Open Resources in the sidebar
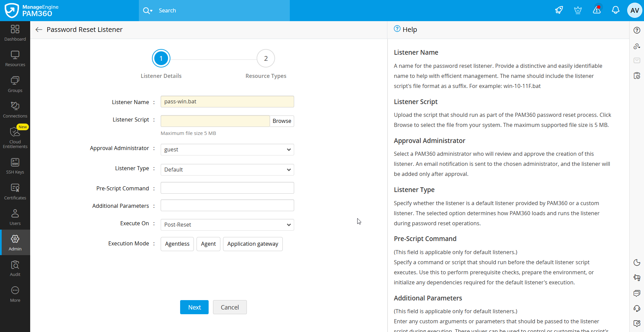644x332 pixels. (15, 58)
